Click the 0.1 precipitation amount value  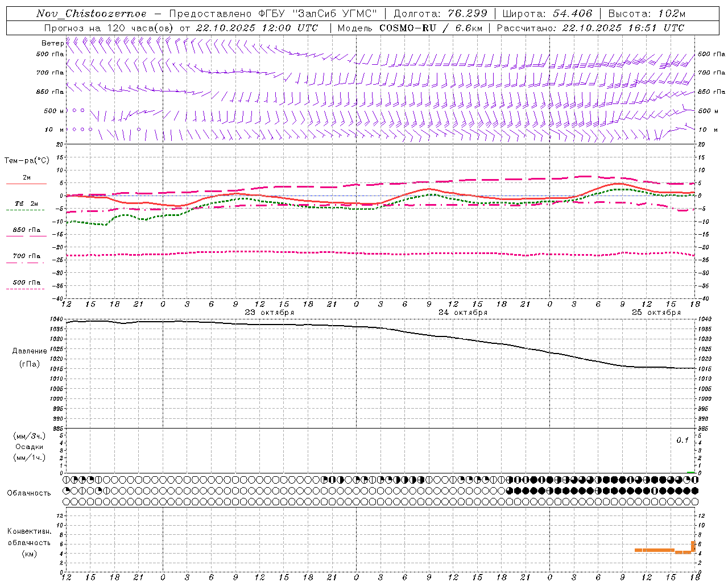coord(682,440)
